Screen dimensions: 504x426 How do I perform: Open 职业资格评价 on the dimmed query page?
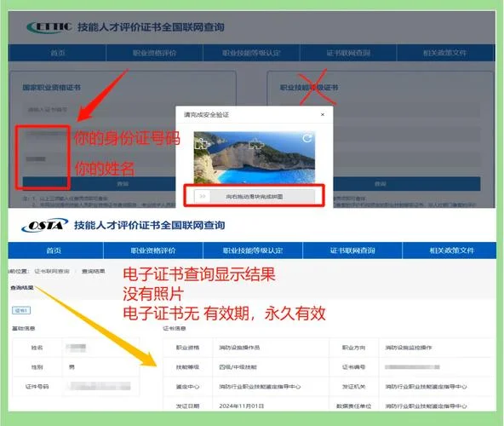[155, 53]
